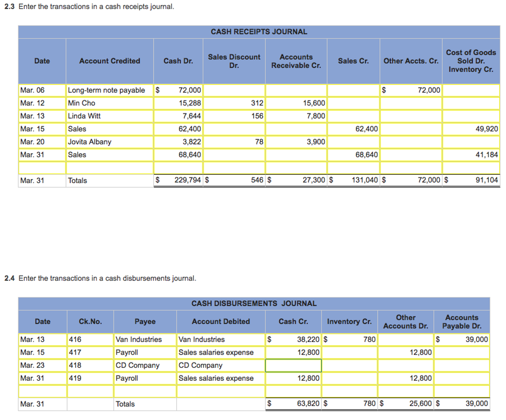This screenshot has height=420, width=506.
Task: Click the CD Company payee cell
Action: coord(145,365)
